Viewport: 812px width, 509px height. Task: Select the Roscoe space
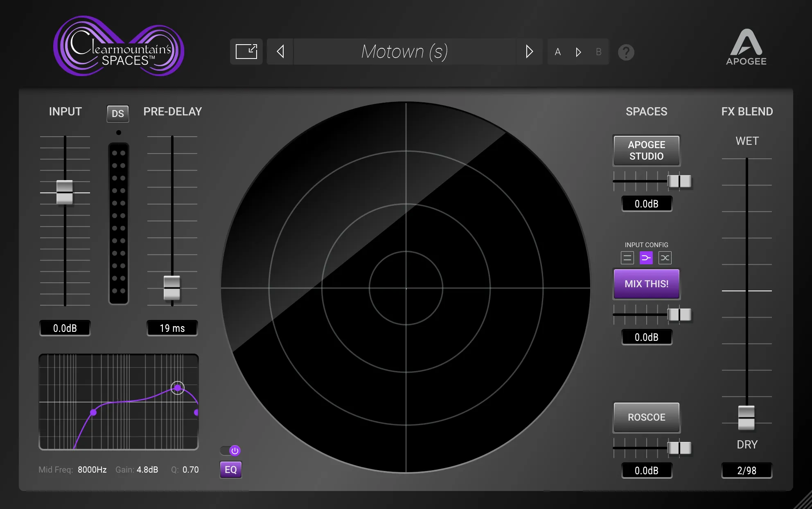647,417
